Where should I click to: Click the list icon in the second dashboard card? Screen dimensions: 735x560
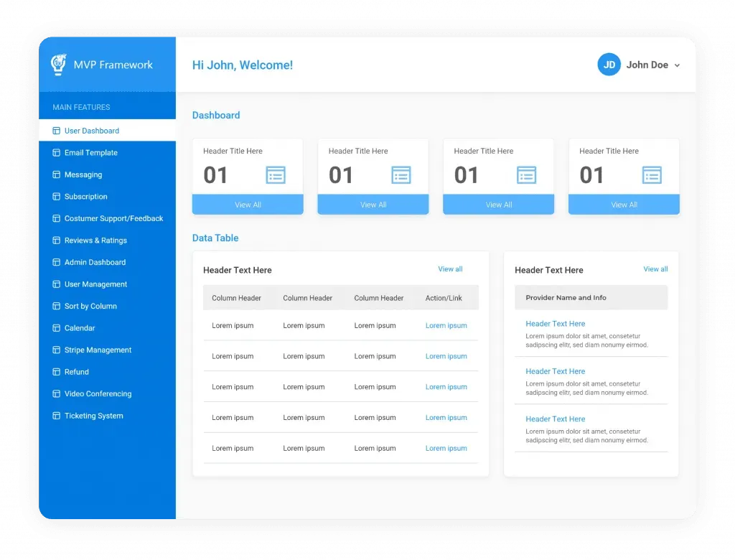(401, 175)
